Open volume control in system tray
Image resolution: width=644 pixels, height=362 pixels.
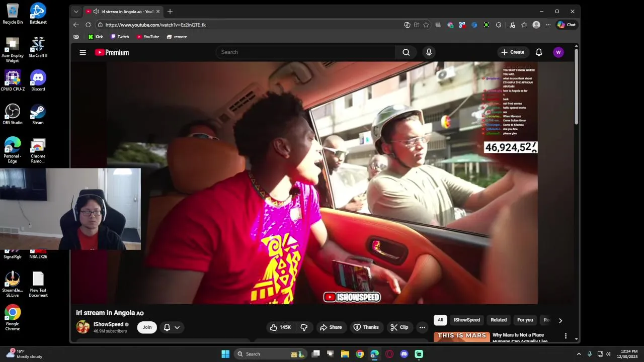click(608, 354)
